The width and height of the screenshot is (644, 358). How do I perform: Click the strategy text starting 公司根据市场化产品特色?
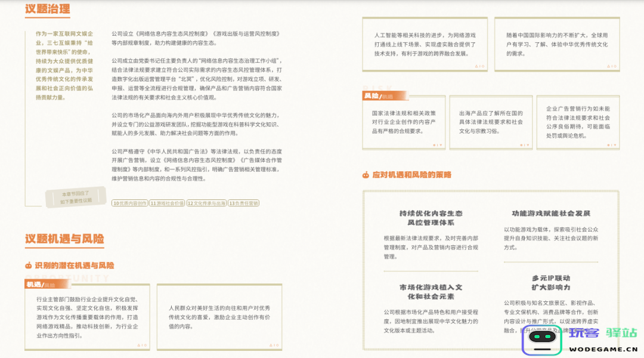[x=431, y=322]
